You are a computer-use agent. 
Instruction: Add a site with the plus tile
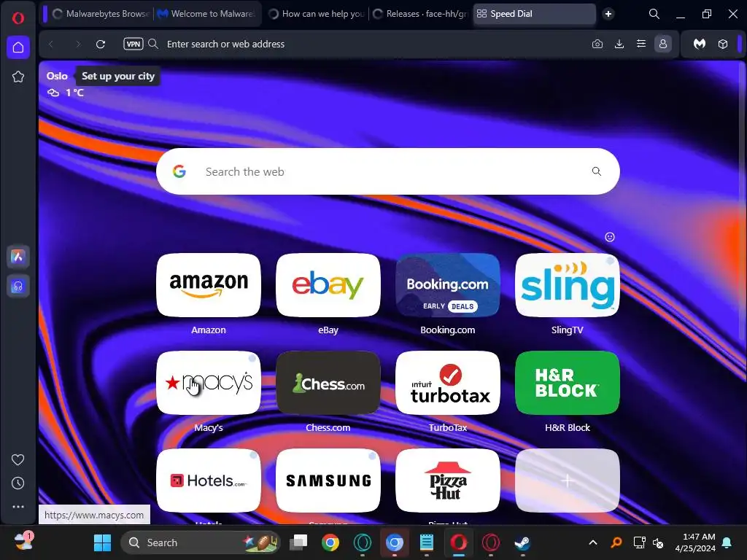pos(568,481)
